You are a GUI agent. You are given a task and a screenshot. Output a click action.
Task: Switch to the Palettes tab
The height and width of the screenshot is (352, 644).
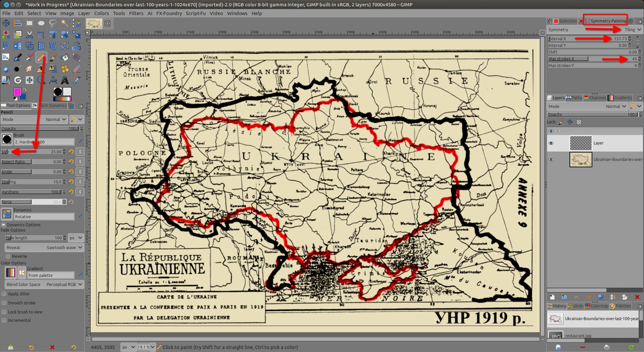click(621, 306)
